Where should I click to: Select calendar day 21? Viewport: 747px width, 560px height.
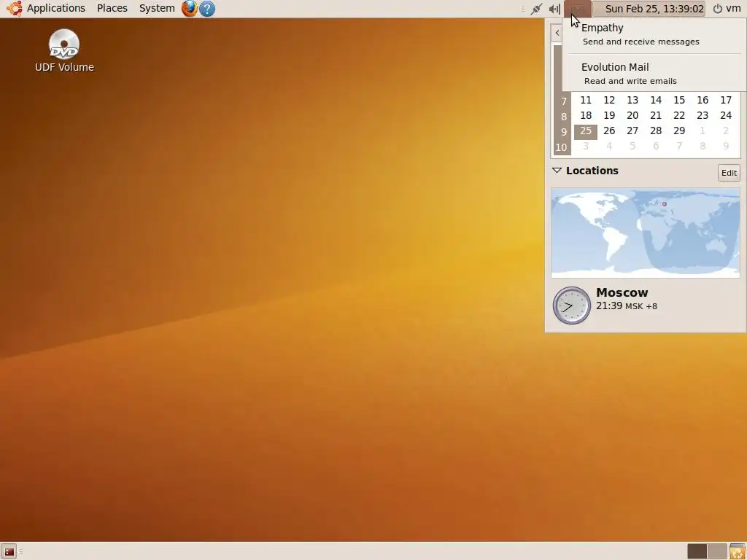656,115
